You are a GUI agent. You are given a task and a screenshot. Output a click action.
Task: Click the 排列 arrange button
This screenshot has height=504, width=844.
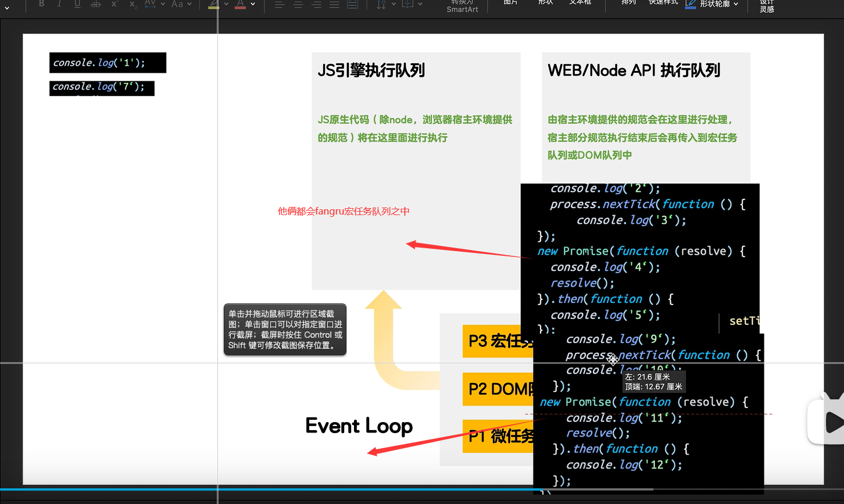[628, 3]
